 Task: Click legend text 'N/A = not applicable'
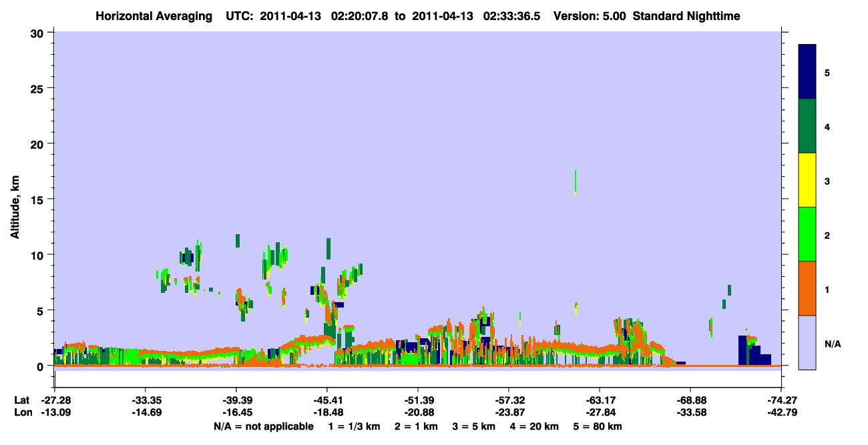click(x=264, y=426)
